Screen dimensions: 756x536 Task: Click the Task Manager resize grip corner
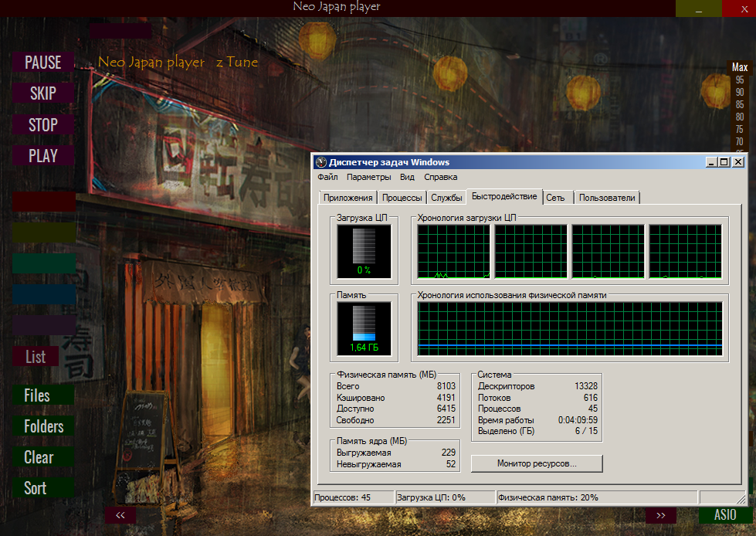click(x=741, y=498)
